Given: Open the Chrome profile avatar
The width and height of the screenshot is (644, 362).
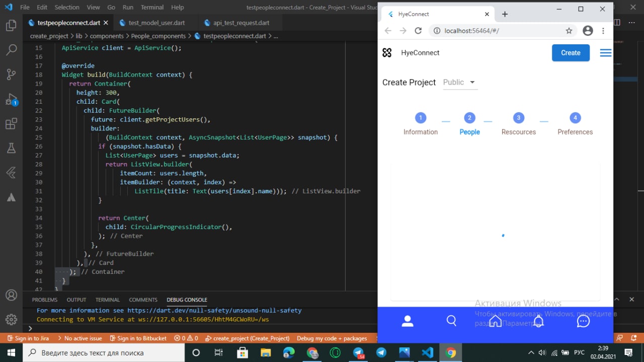Looking at the screenshot, I should [x=588, y=31].
